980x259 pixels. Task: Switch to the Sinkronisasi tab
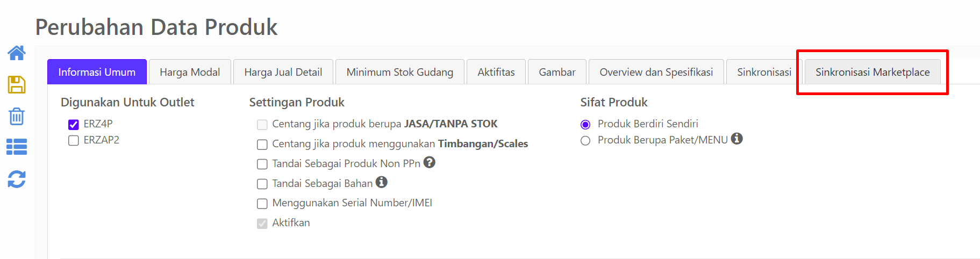(764, 72)
